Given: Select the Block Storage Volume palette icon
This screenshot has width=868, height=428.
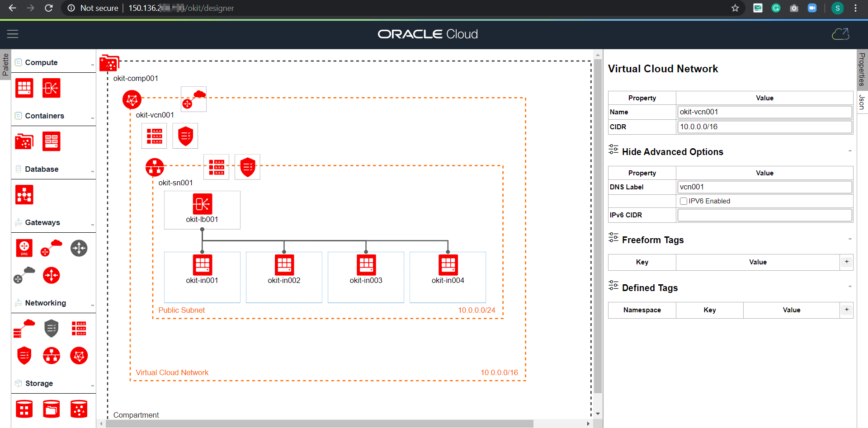Looking at the screenshot, I should point(24,409).
